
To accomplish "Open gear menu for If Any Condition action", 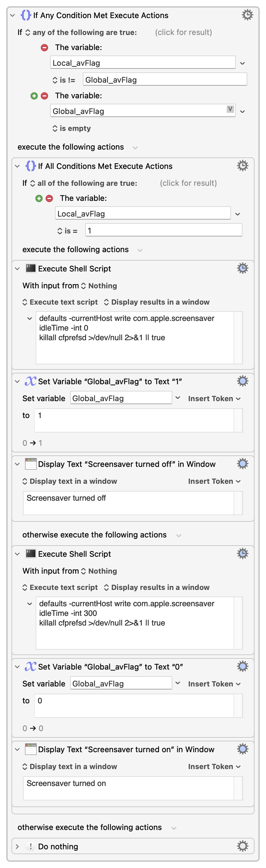I will [x=247, y=15].
